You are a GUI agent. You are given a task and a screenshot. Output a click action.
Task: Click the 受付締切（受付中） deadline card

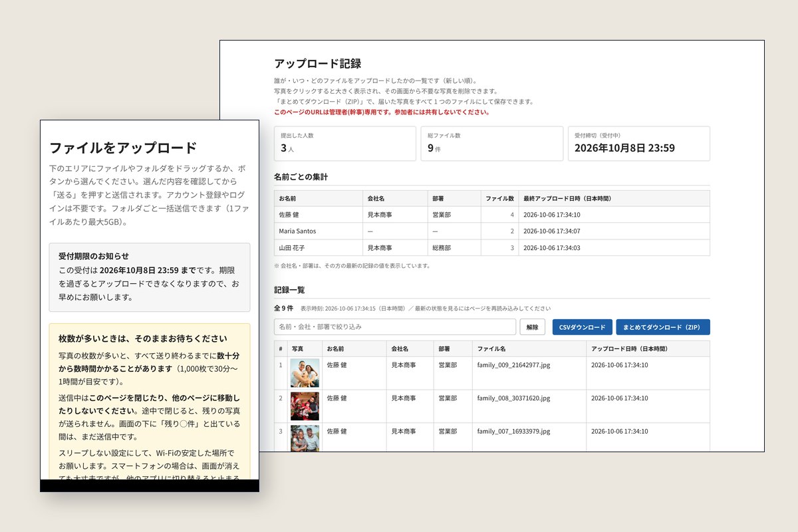click(x=638, y=144)
